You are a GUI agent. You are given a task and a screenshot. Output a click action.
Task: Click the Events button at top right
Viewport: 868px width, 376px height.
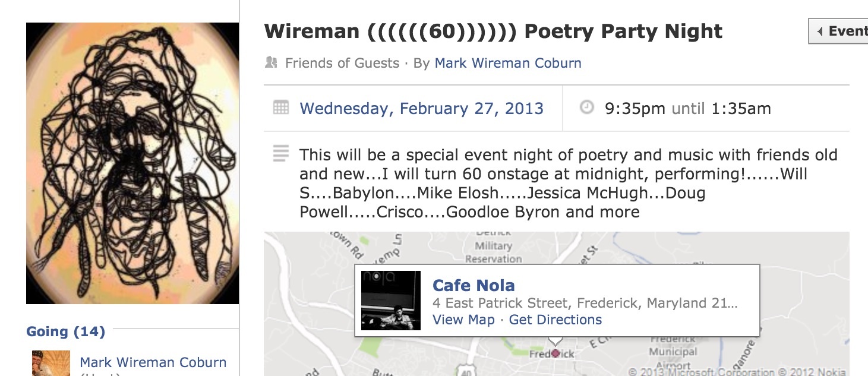[x=841, y=31]
